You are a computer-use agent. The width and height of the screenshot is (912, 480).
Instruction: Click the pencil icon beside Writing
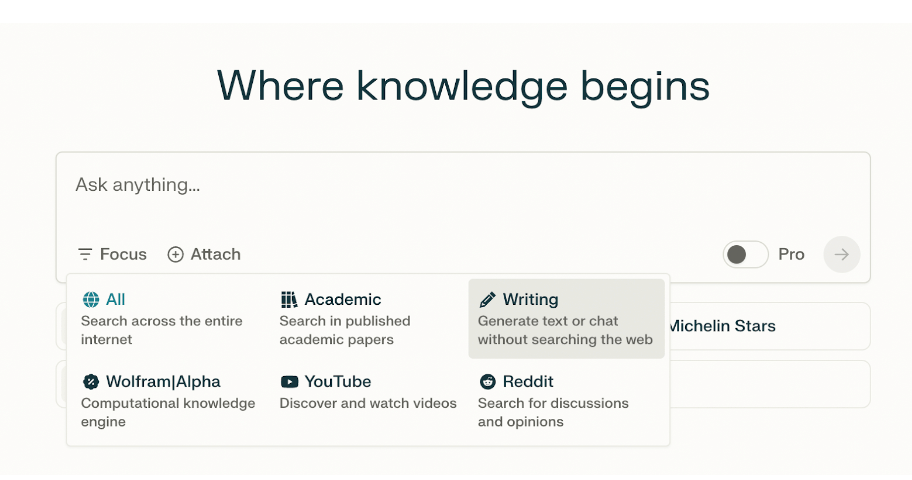488,299
